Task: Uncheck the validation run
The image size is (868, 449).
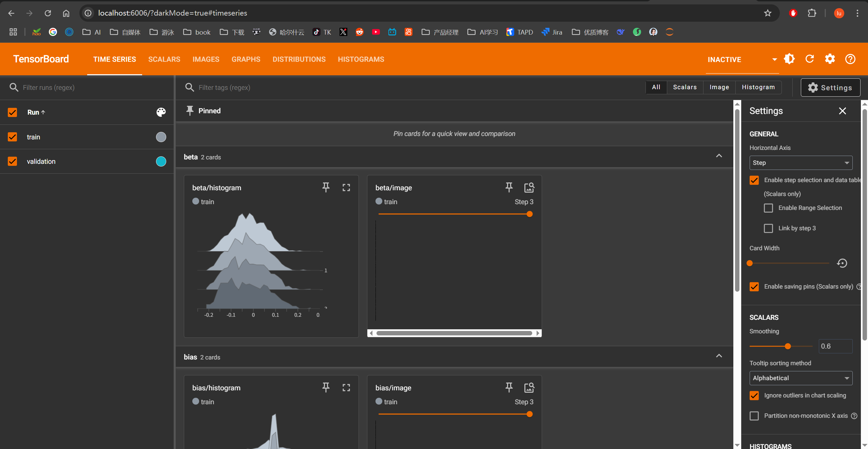Action: [x=13, y=161]
